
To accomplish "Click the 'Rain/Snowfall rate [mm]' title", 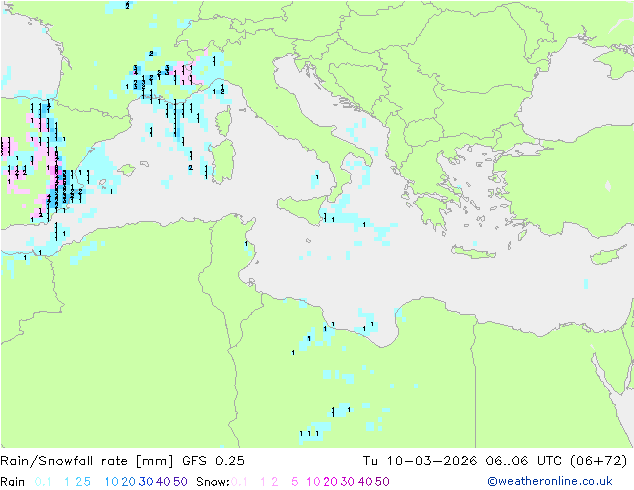I will (x=87, y=461).
